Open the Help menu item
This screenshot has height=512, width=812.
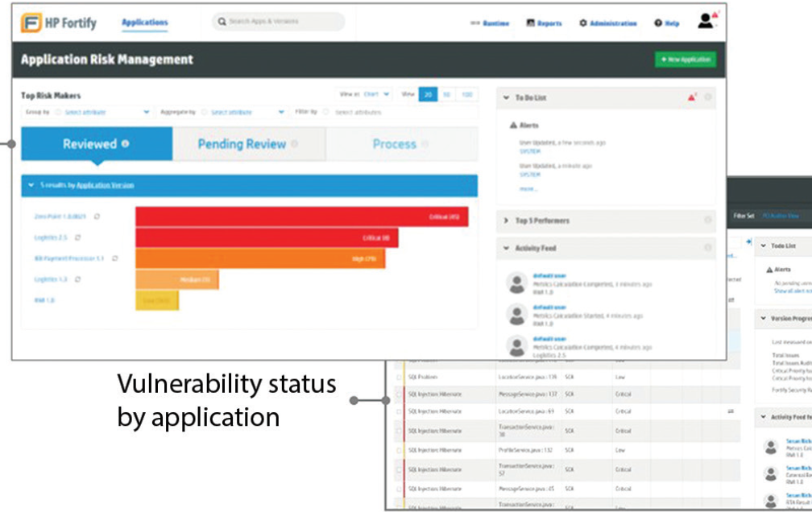click(672, 23)
